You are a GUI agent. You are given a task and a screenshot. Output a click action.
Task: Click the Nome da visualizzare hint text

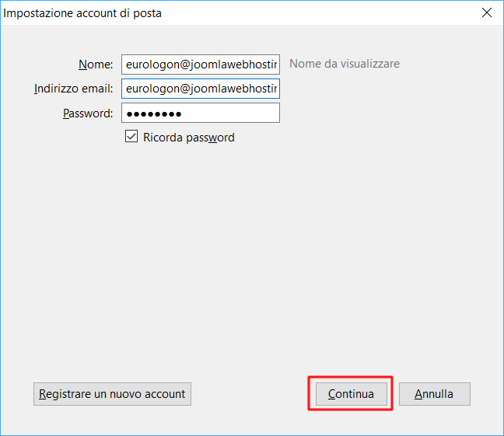[344, 64]
